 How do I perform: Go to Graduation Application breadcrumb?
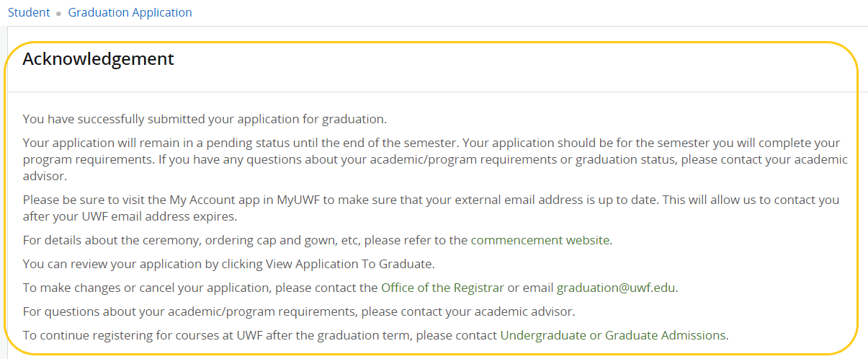tap(130, 12)
